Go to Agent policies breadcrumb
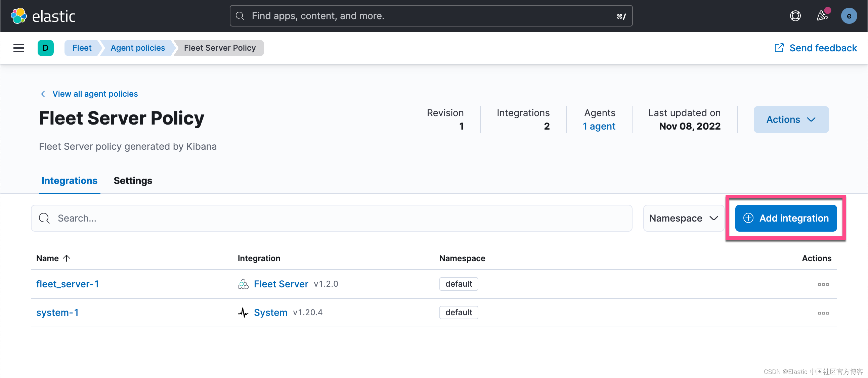 coord(137,48)
